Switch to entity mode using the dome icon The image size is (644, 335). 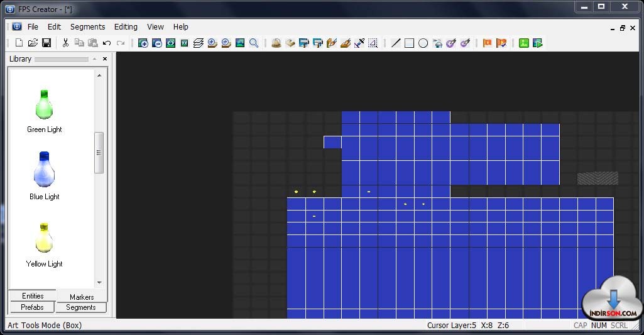tap(276, 43)
